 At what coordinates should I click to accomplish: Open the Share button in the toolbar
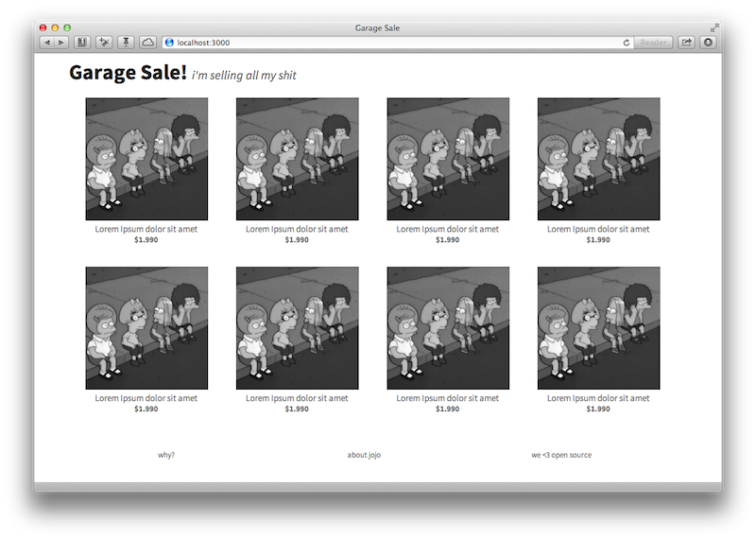tap(687, 43)
